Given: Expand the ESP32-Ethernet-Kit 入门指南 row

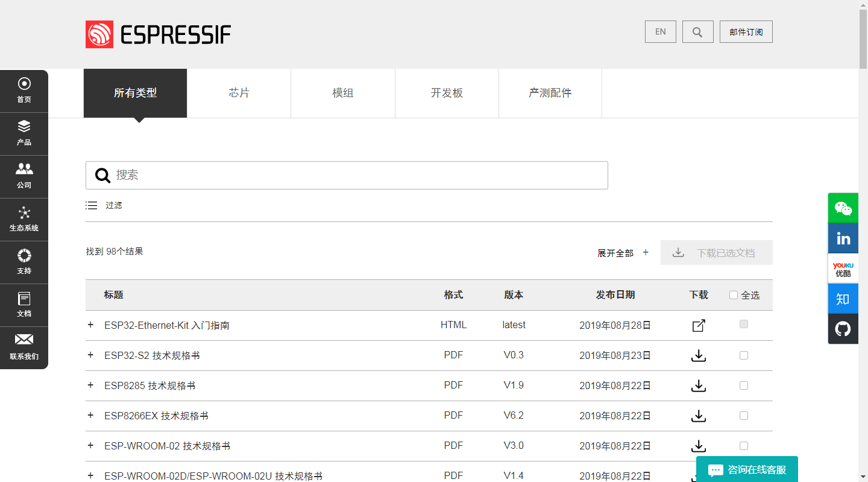Looking at the screenshot, I should tap(90, 325).
